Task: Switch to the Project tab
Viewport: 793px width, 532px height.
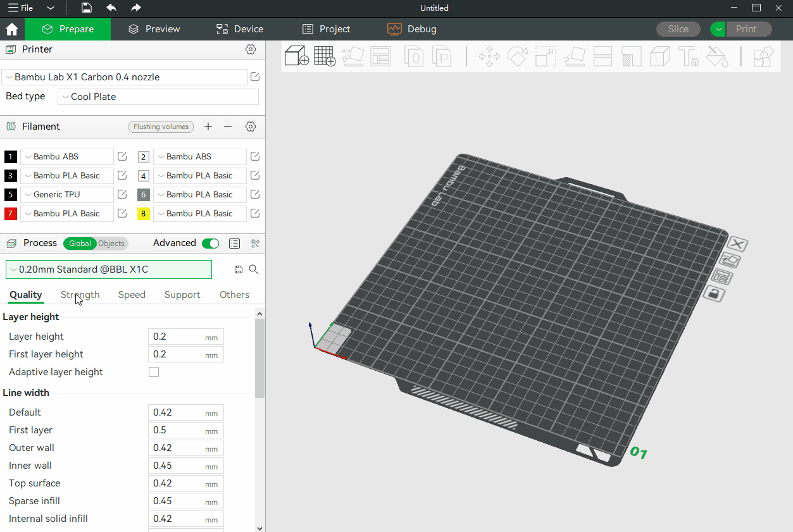Action: [x=326, y=29]
